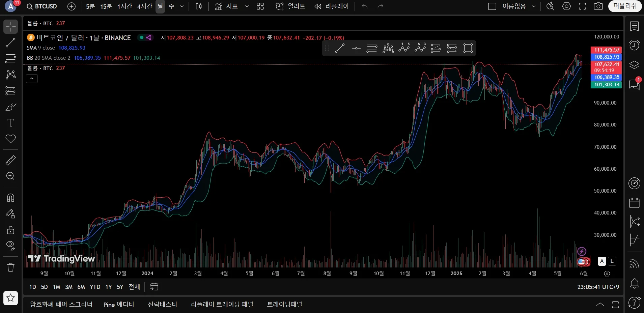Maximize the bottom panel
The width and height of the screenshot is (644, 313).
615,305
